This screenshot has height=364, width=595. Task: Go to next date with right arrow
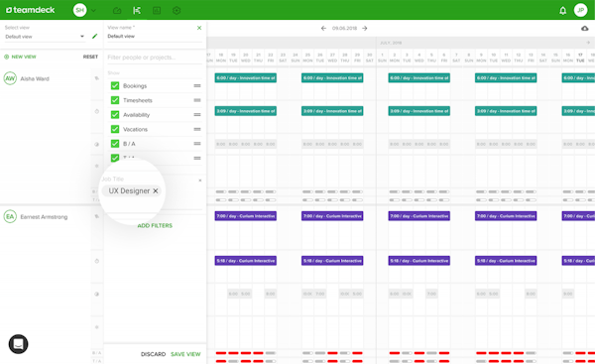[x=365, y=28]
